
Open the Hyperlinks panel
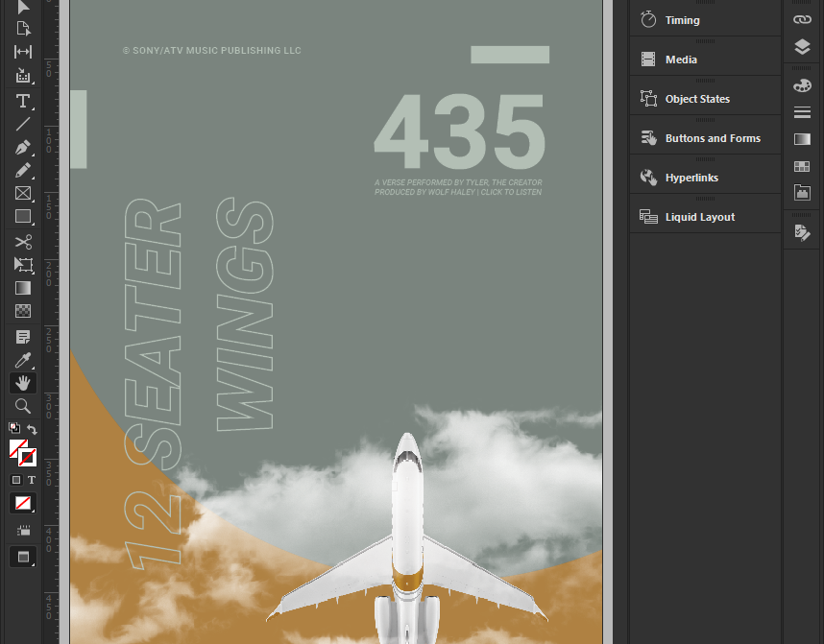click(705, 178)
